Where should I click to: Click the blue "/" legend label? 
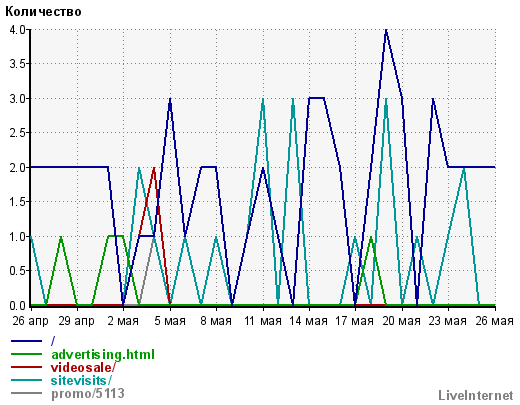pos(53,341)
